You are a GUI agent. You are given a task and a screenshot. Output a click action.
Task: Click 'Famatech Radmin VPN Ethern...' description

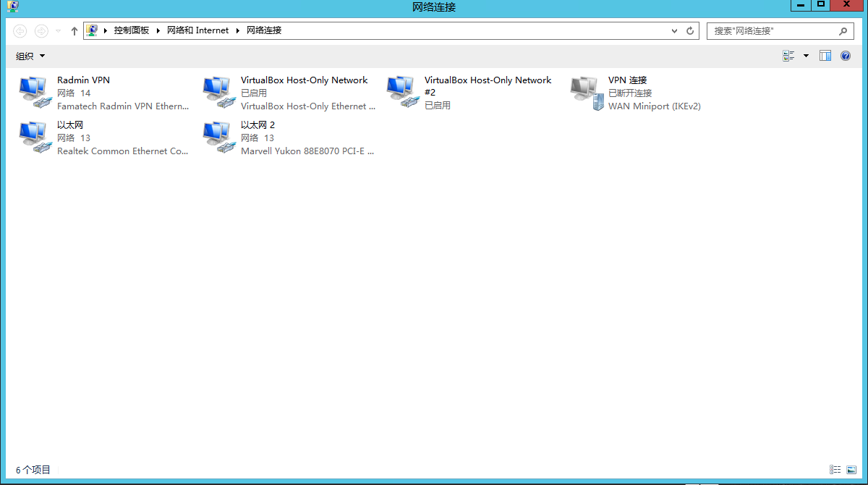[x=123, y=106]
